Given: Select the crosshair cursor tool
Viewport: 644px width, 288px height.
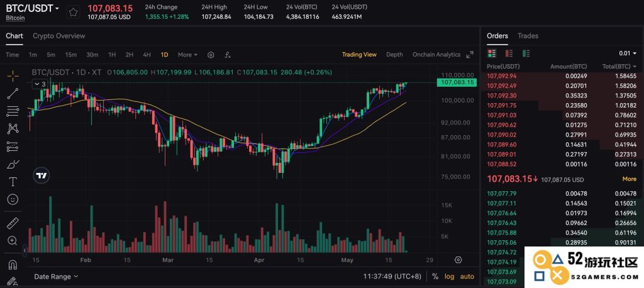Looking at the screenshot, I should tap(13, 75).
